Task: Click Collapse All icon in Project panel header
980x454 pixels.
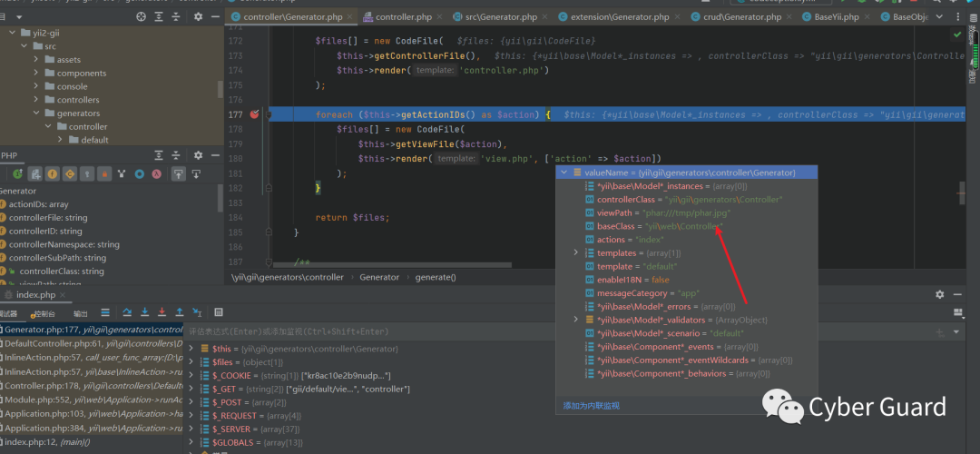Action: point(177,17)
